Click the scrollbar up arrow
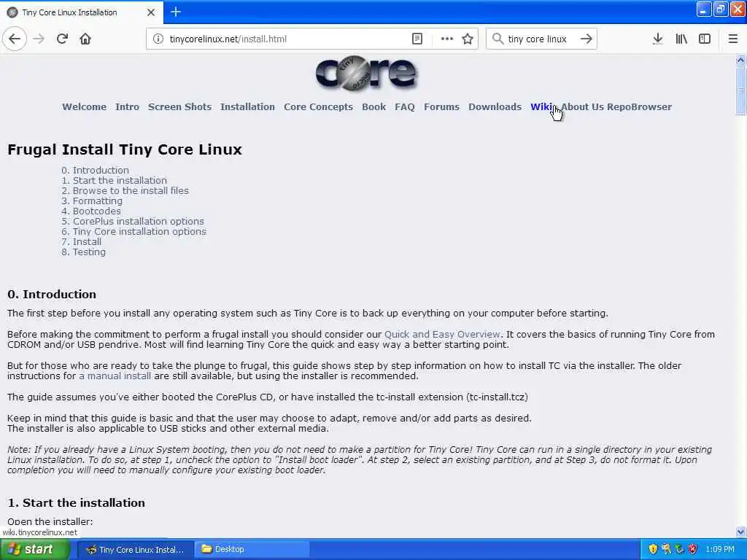This screenshot has height=560, width=747. [x=740, y=60]
